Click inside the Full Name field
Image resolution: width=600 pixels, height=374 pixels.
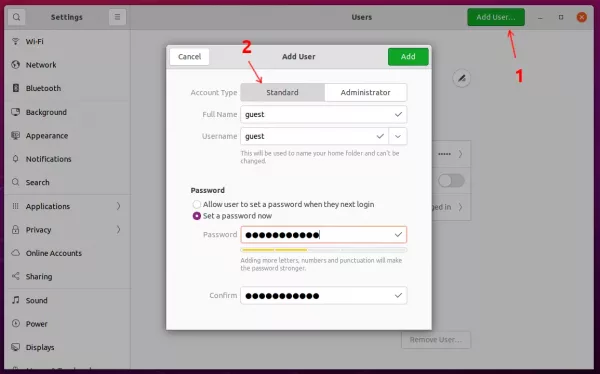tap(324, 114)
